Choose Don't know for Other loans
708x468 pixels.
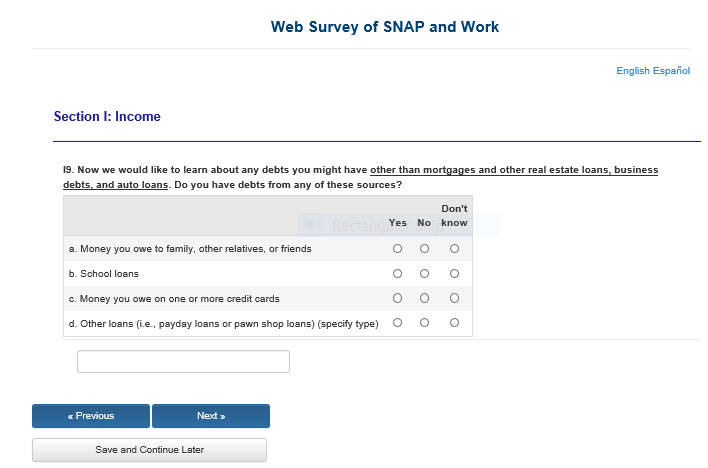click(x=454, y=323)
